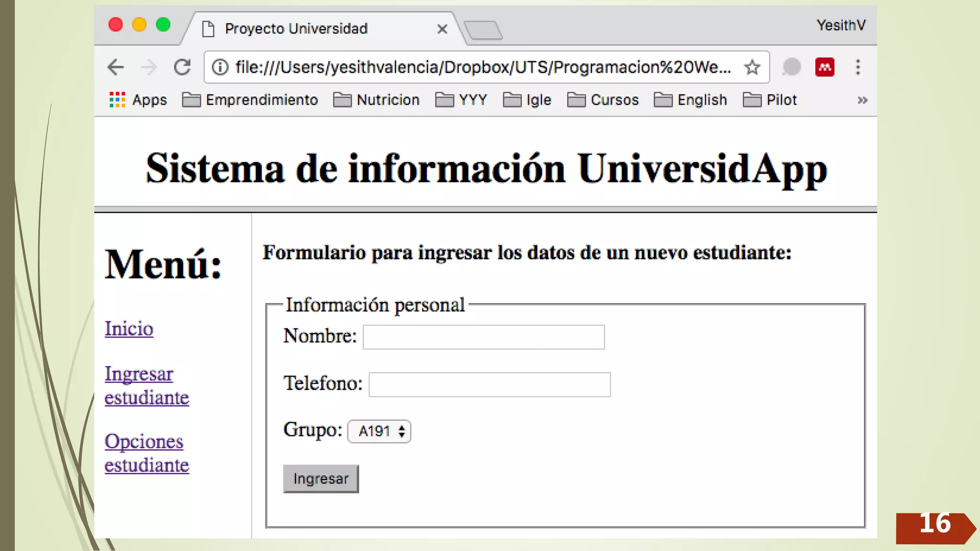This screenshot has width=980, height=551.
Task: Open Chrome three-dot menu
Action: 858,67
